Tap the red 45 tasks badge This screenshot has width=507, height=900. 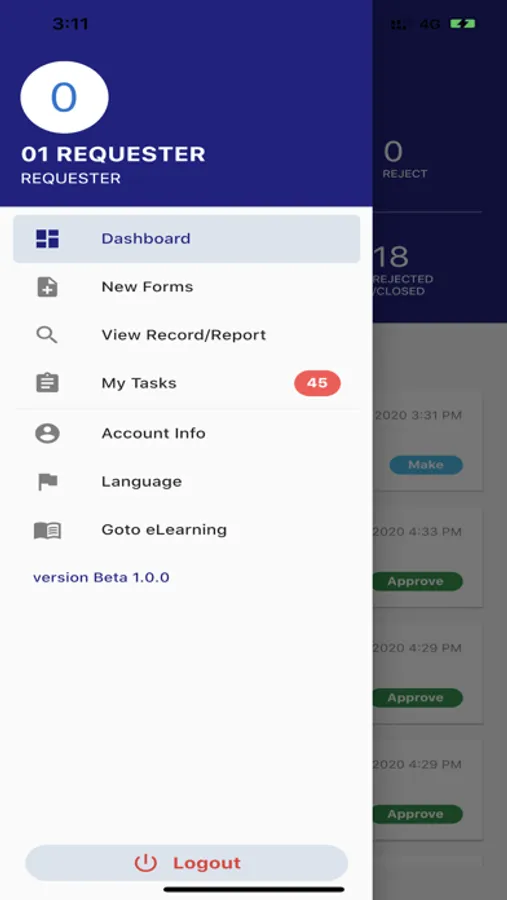[317, 383]
